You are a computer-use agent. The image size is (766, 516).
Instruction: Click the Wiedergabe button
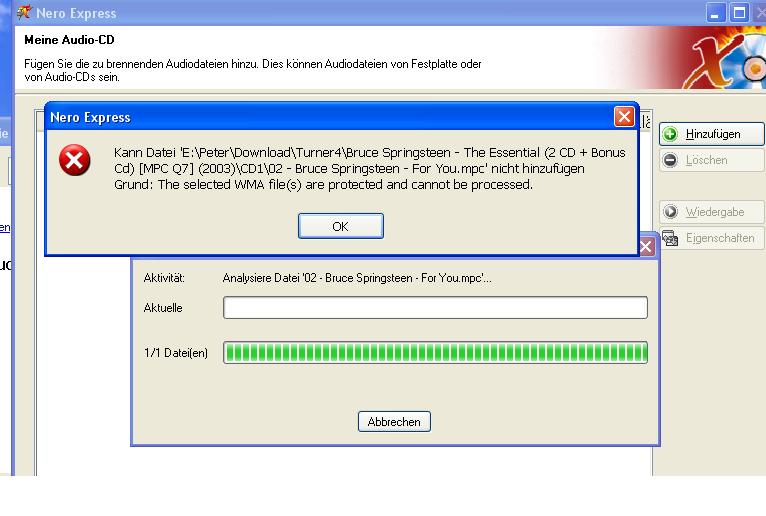point(712,212)
